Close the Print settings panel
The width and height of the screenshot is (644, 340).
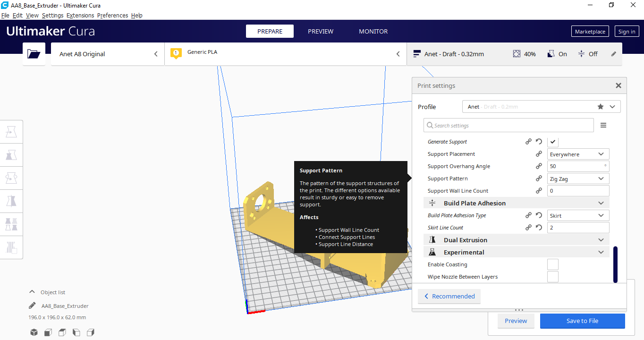(618, 85)
